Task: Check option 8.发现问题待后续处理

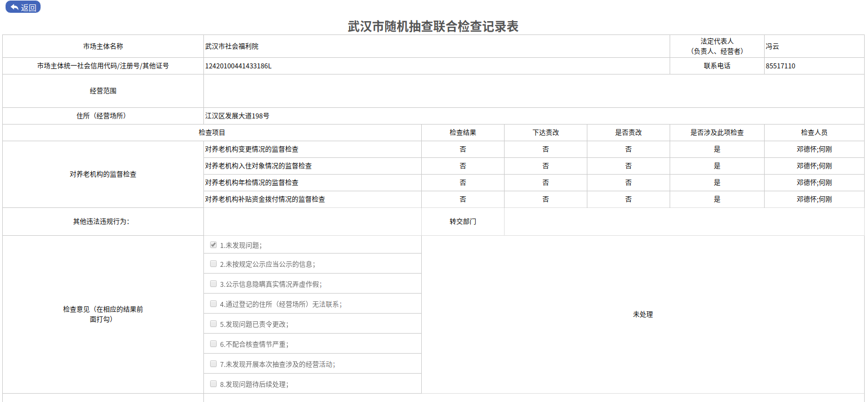Action: [213, 383]
